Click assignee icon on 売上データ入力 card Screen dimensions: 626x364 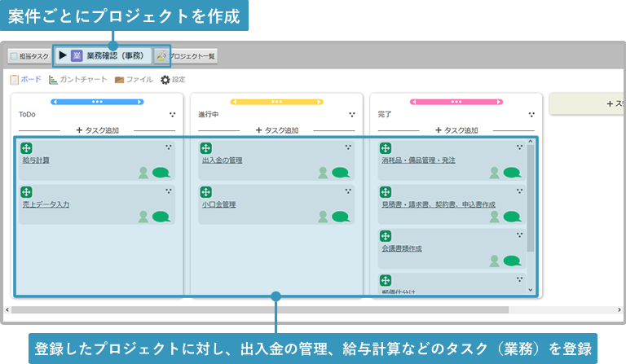click(143, 217)
